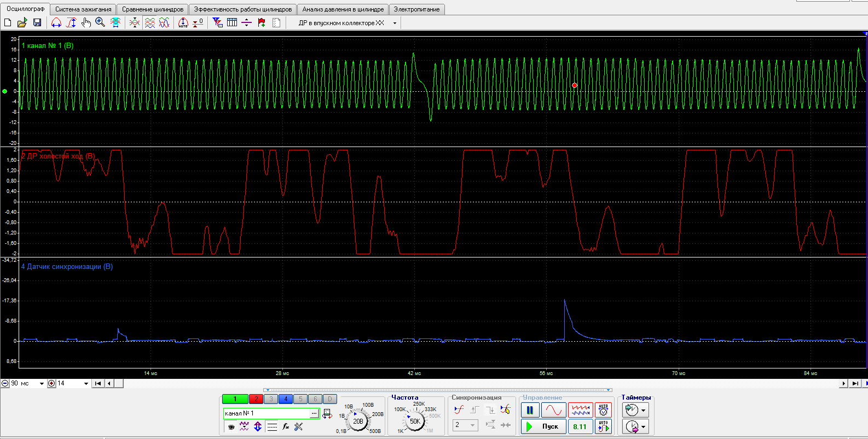Viewport: 868px width, 439px height.
Task: Save the oscillogram with the floppy icon
Action: pos(37,22)
